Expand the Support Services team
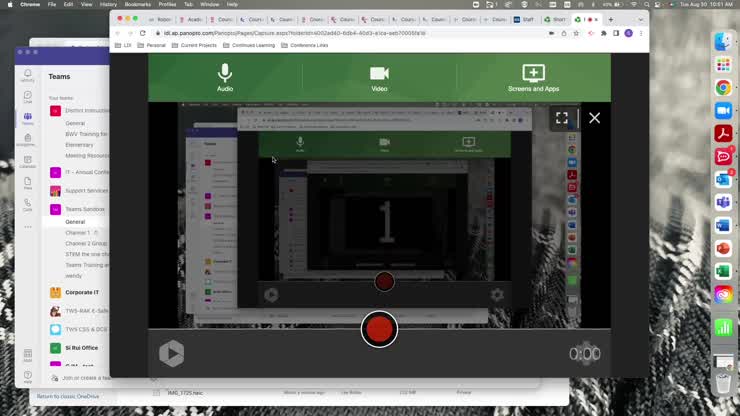The width and height of the screenshot is (740, 416). coord(86,190)
